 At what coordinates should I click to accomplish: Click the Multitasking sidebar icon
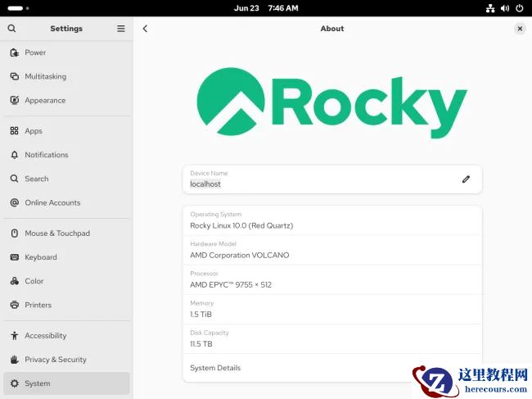14,76
